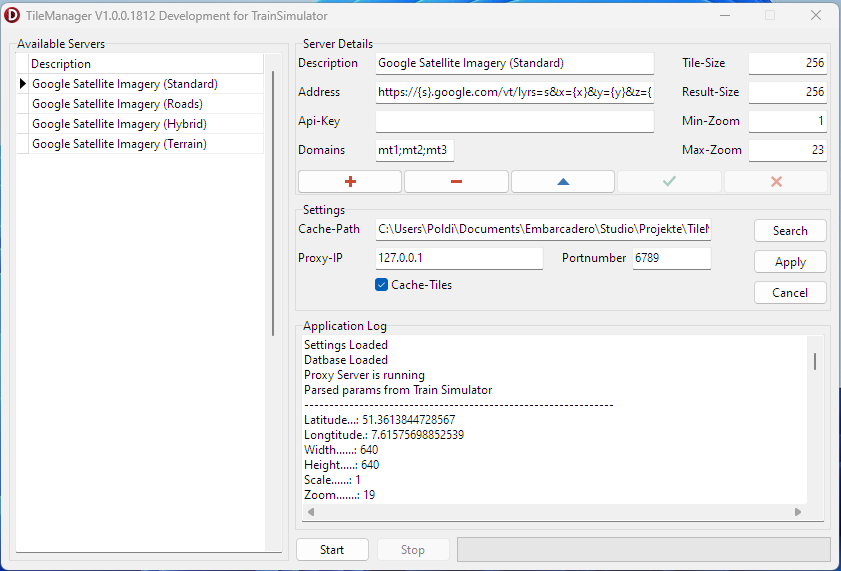Click the 'Width......: 640' log line
The image size is (841, 571).
(341, 450)
